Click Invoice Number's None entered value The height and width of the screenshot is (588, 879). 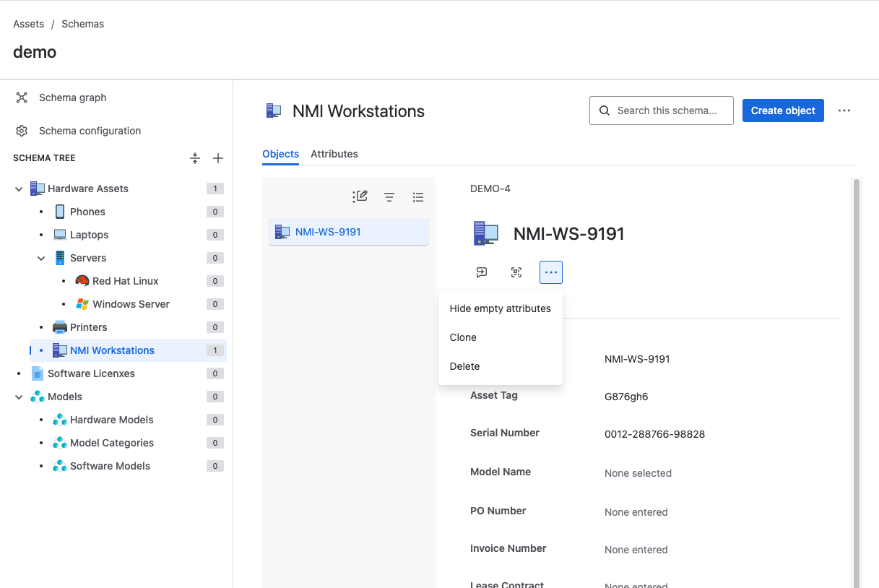coord(636,550)
